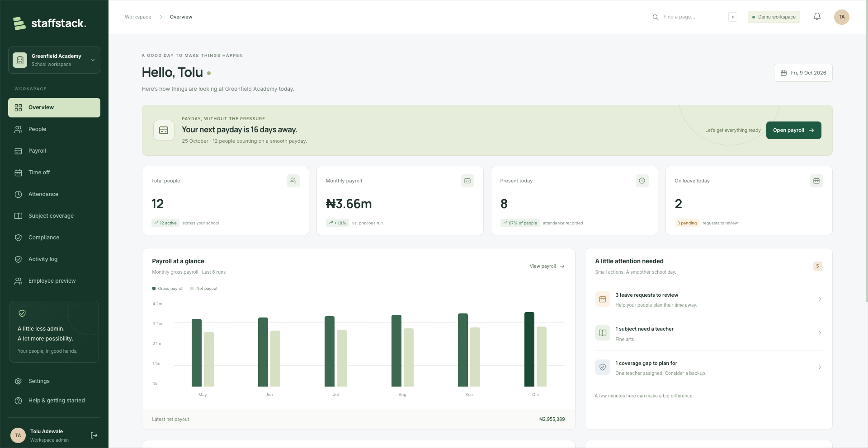
Task: Click the Total people card icon
Action: coord(293,181)
